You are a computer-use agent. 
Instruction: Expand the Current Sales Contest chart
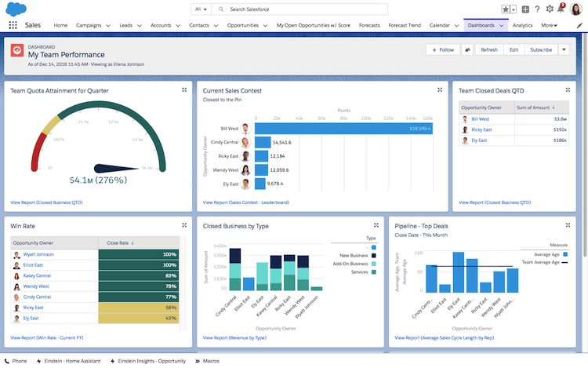pos(441,90)
